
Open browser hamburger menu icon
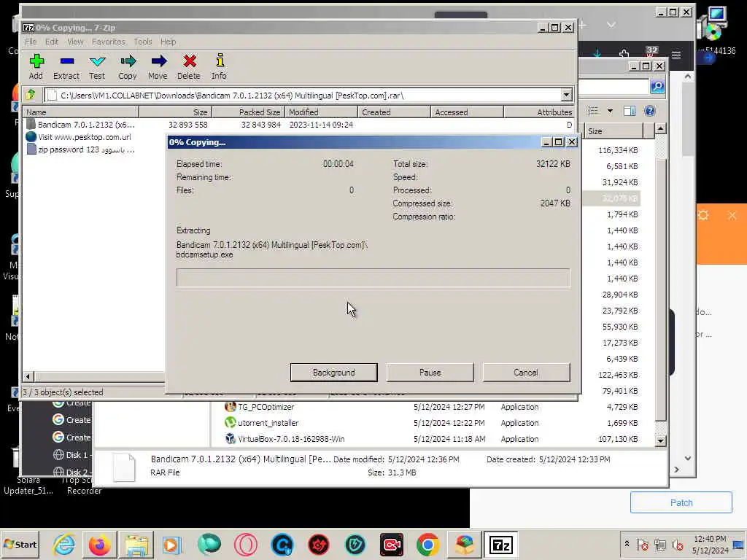676,55
